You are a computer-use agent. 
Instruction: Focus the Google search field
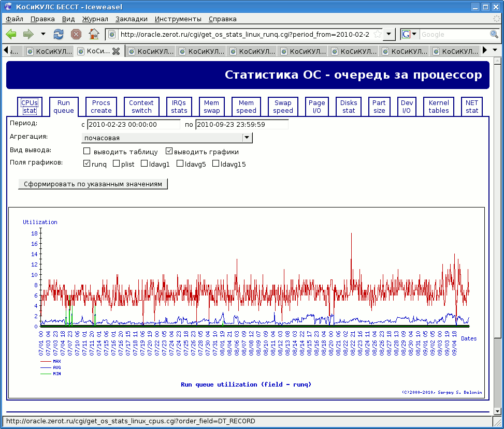(x=454, y=34)
